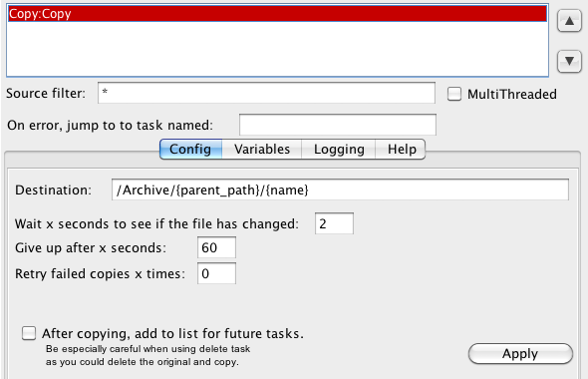This screenshot has width=588, height=379.
Task: Click the 'Retry failed copies x times' field
Action: pos(216,273)
